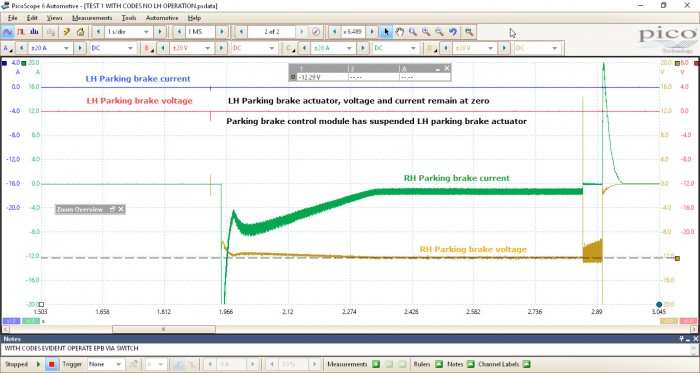Viewport: 700px width, 373px height.
Task: Start capture with green play button
Action: tap(38, 364)
